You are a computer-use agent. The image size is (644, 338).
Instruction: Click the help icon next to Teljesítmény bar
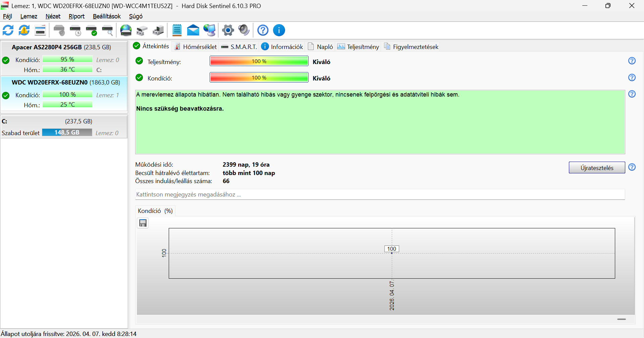click(x=632, y=61)
